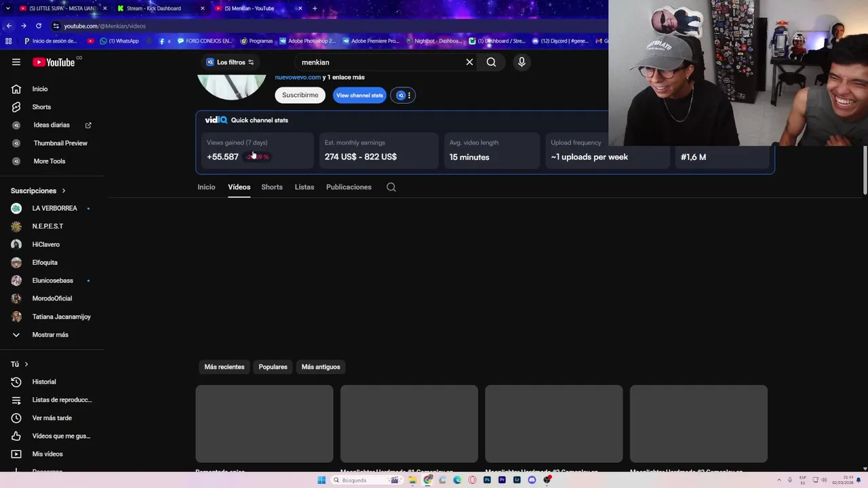The height and width of the screenshot is (488, 868).
Task: Open File Explorer from the taskbar
Action: (412, 480)
